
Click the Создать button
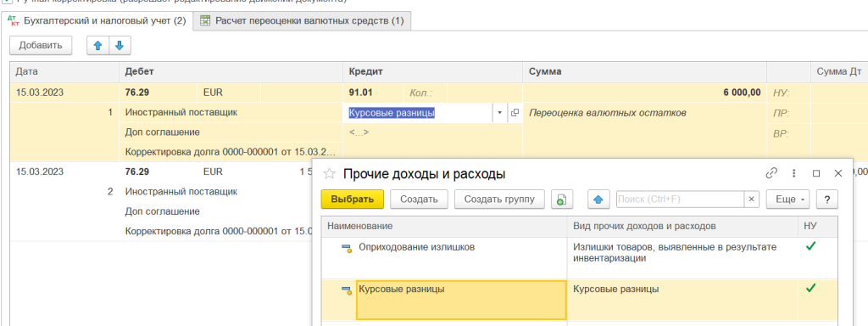tap(419, 200)
